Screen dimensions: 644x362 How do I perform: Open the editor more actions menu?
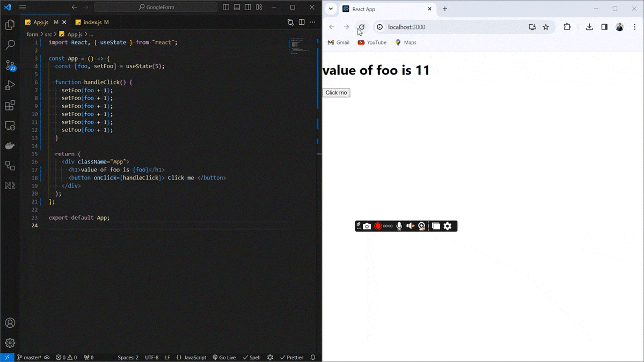[312, 21]
